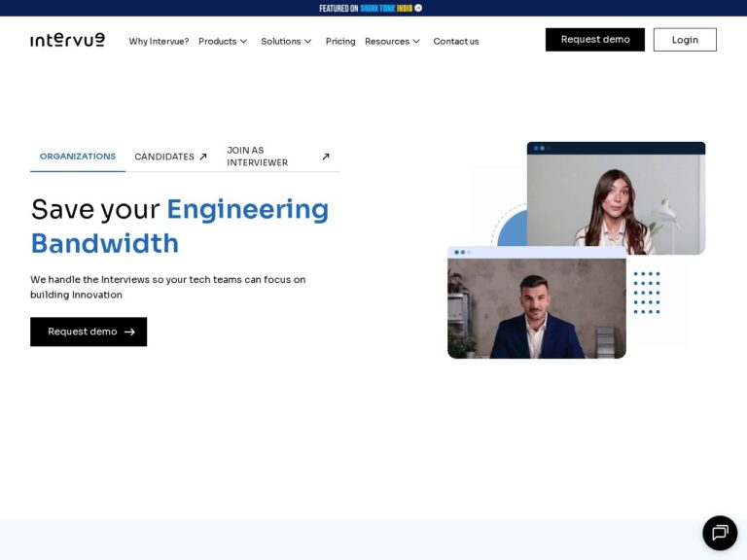Image resolution: width=747 pixels, height=560 pixels.
Task: Click the dotted grid decoration graphic
Action: 647,293
